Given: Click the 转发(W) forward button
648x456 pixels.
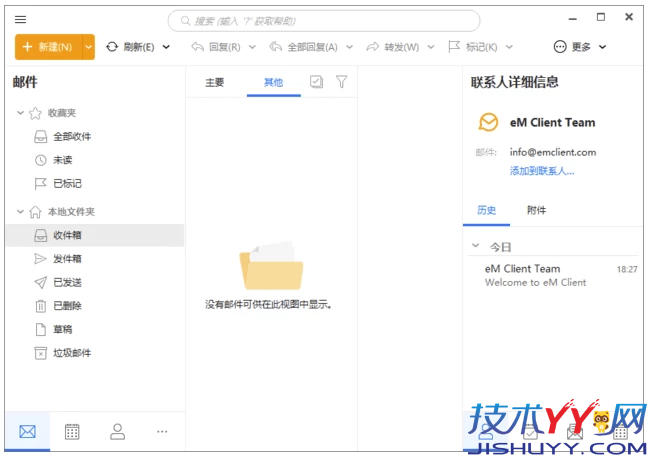Looking at the screenshot, I should [x=393, y=47].
